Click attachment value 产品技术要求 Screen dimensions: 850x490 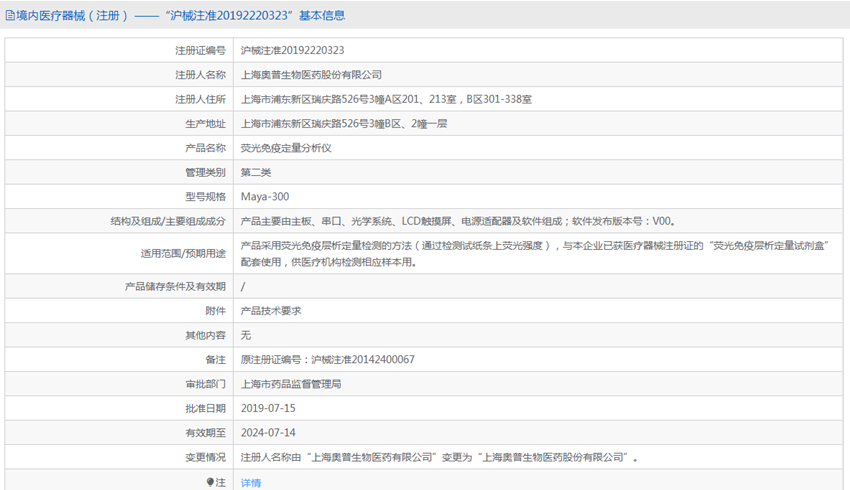(271, 311)
